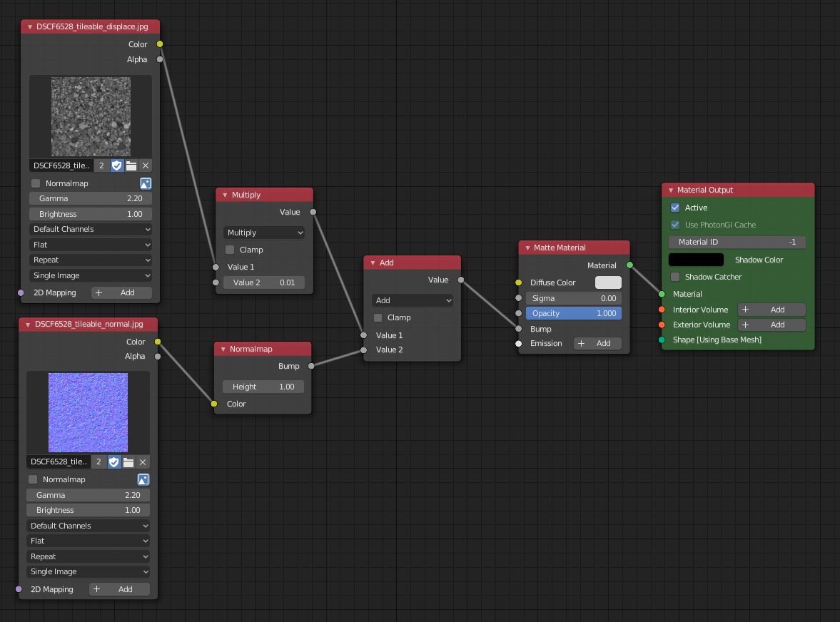
Task: Click Height value field in Normalmap node
Action: point(263,387)
